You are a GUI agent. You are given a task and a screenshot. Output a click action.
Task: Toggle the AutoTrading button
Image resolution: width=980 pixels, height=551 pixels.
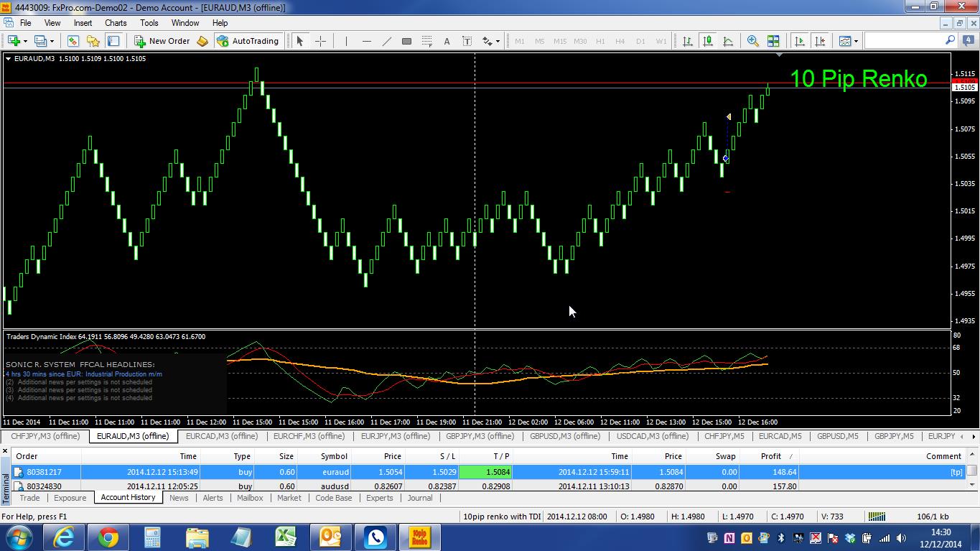coord(248,41)
